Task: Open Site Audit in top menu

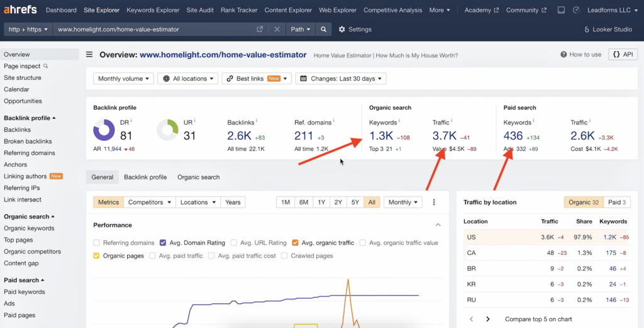Action: (x=200, y=10)
